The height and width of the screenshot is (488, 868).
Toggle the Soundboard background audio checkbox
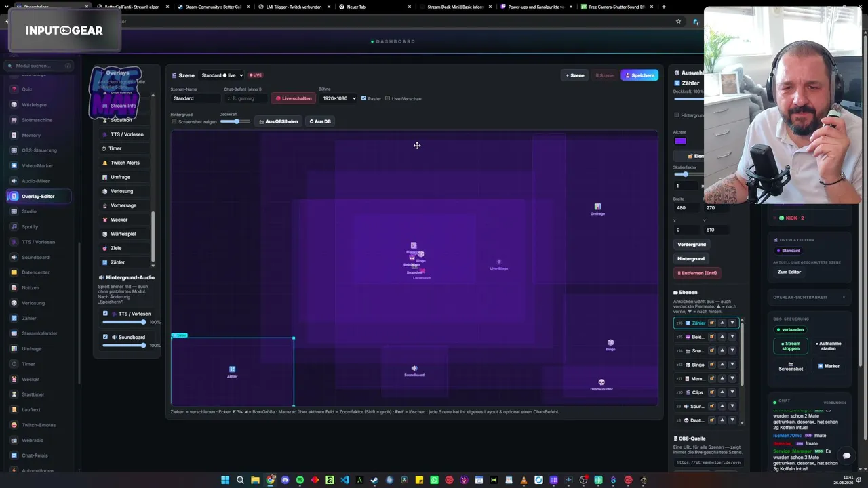tap(105, 337)
